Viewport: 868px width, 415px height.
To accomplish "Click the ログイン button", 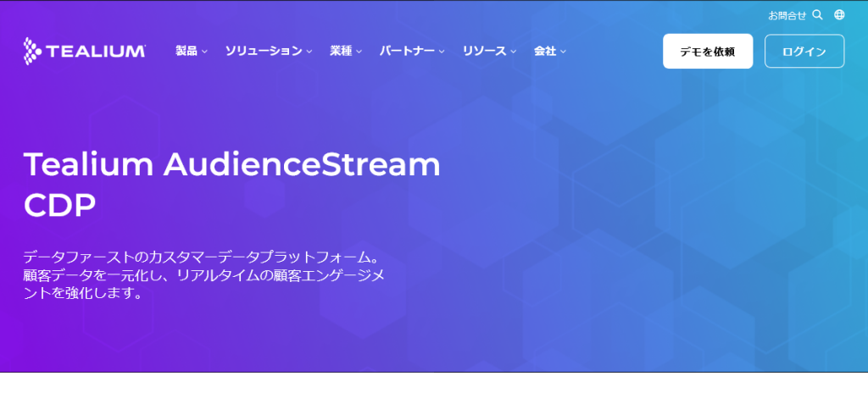I will (x=804, y=51).
